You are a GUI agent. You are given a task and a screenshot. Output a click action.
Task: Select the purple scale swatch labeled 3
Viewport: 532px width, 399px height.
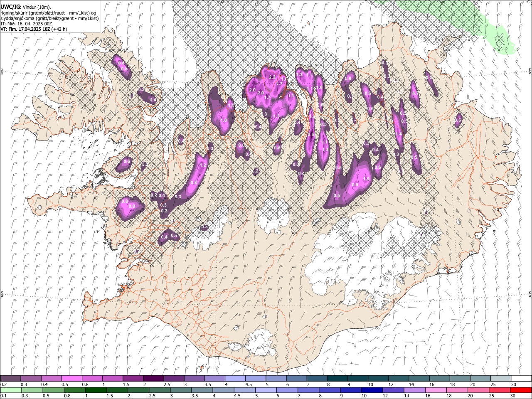(x=194, y=379)
